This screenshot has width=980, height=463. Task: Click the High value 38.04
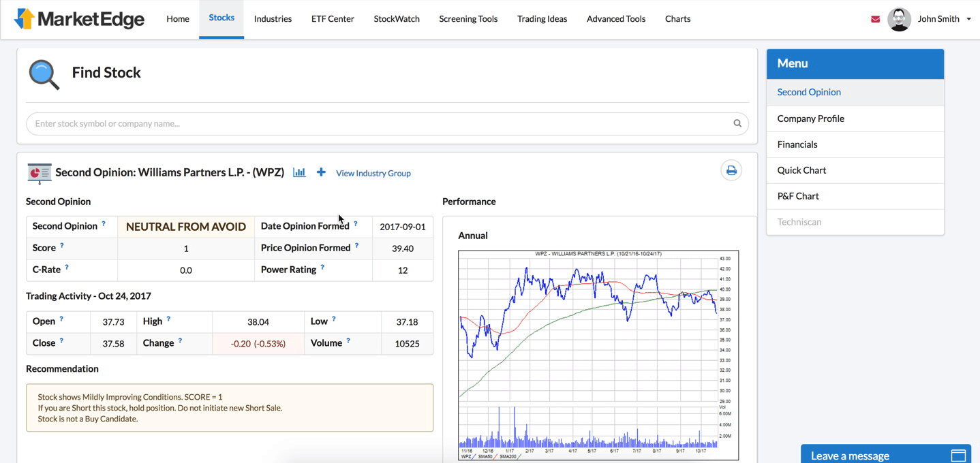(x=258, y=322)
